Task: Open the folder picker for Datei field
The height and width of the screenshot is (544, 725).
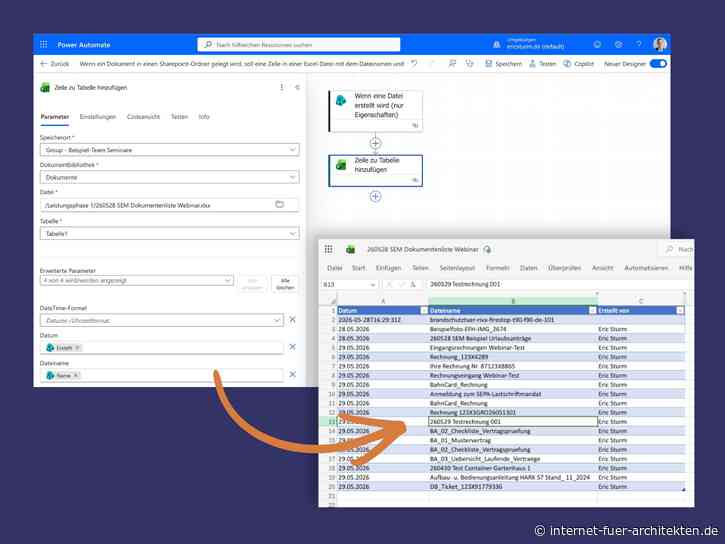Action: 279,204
